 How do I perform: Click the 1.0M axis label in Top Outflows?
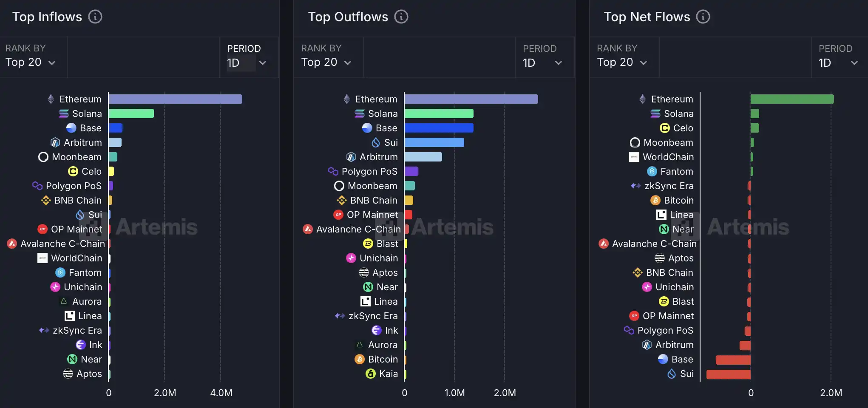[x=454, y=393]
